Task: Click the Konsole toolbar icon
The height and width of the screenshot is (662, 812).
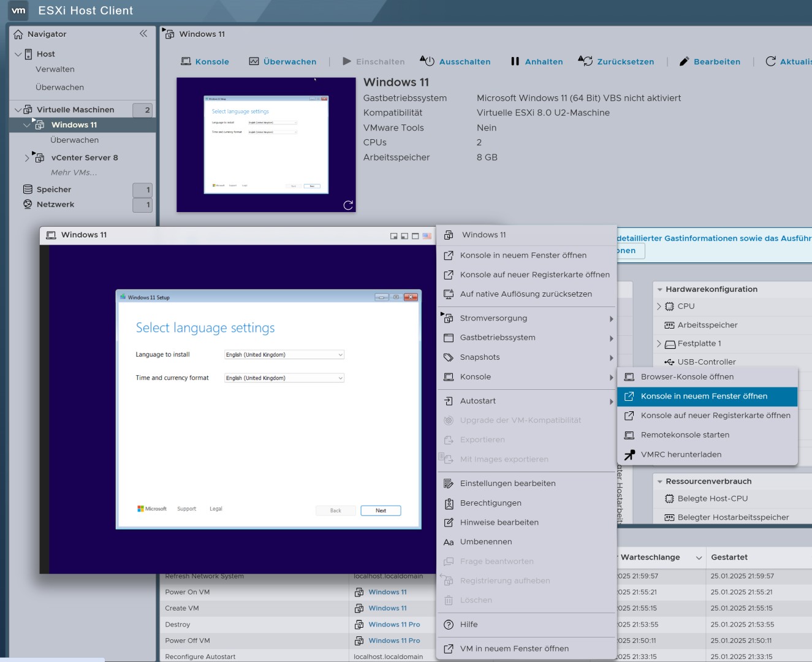Action: pyautogui.click(x=186, y=61)
